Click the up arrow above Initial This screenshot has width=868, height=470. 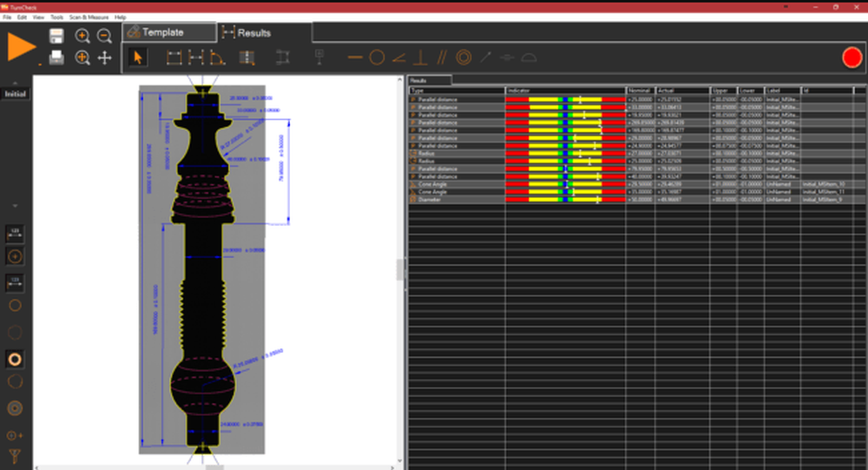pos(16,83)
